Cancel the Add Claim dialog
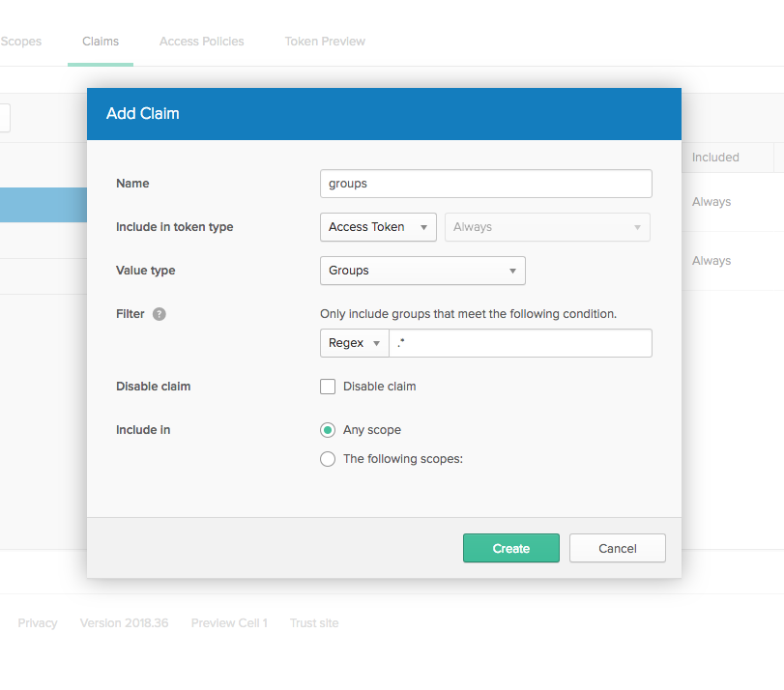Image resolution: width=784 pixels, height=690 pixels. pyautogui.click(x=617, y=548)
